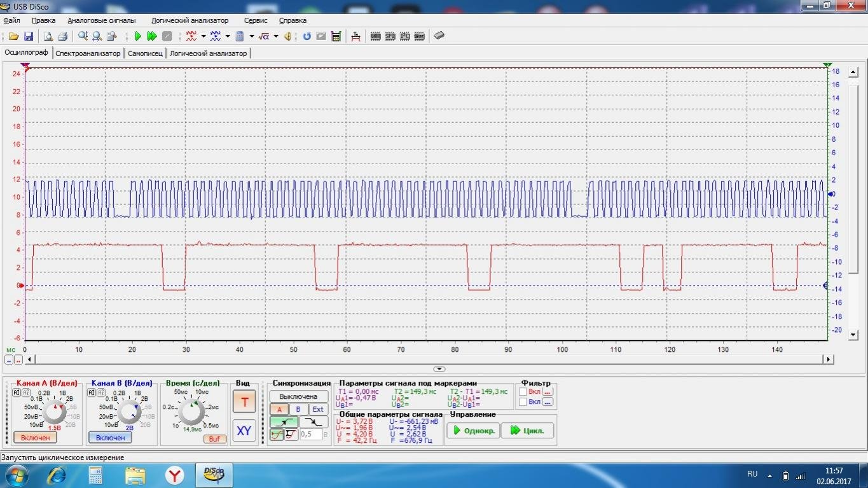The height and width of the screenshot is (488, 868).
Task: Switch to the Логический анализатор tab
Action: point(209,53)
